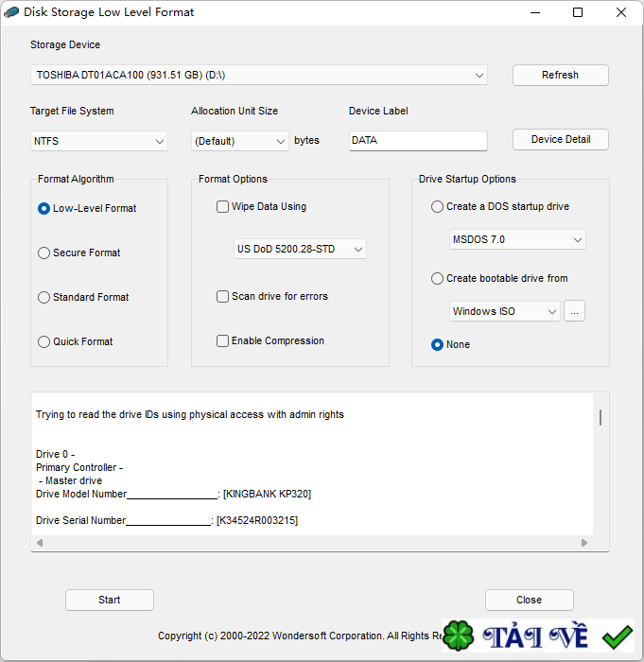Click the Device Label DATA field
644x662 pixels.
tap(418, 141)
